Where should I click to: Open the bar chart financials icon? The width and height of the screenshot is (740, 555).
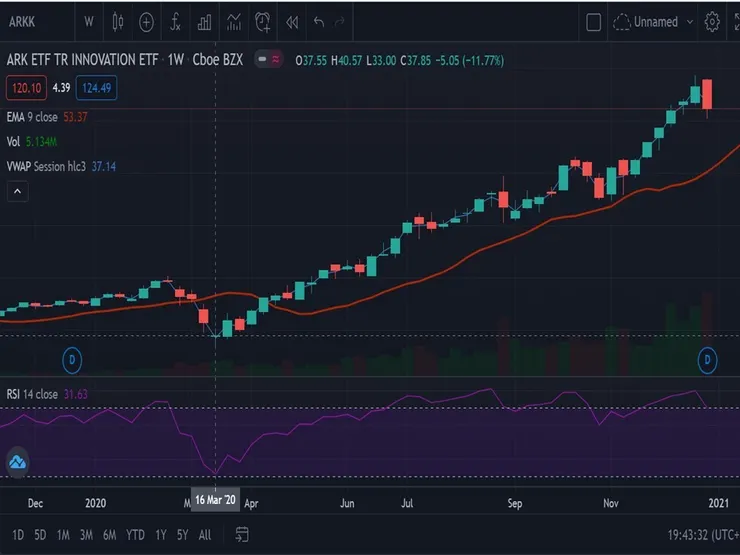[x=204, y=22]
